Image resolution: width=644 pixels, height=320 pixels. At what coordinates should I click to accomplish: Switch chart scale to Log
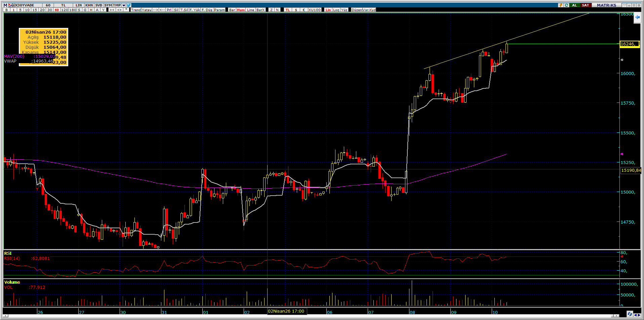(x=336, y=10)
